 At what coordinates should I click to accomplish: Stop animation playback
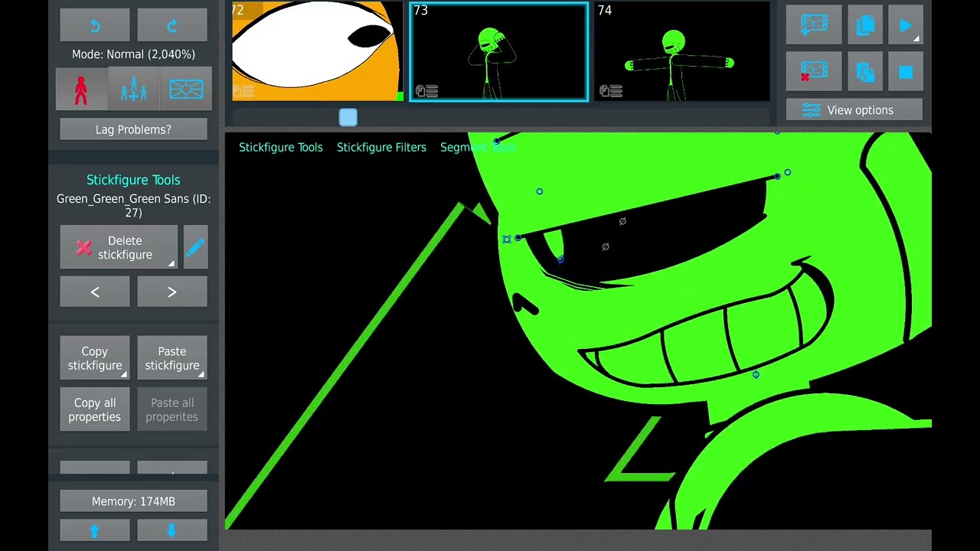click(x=906, y=72)
